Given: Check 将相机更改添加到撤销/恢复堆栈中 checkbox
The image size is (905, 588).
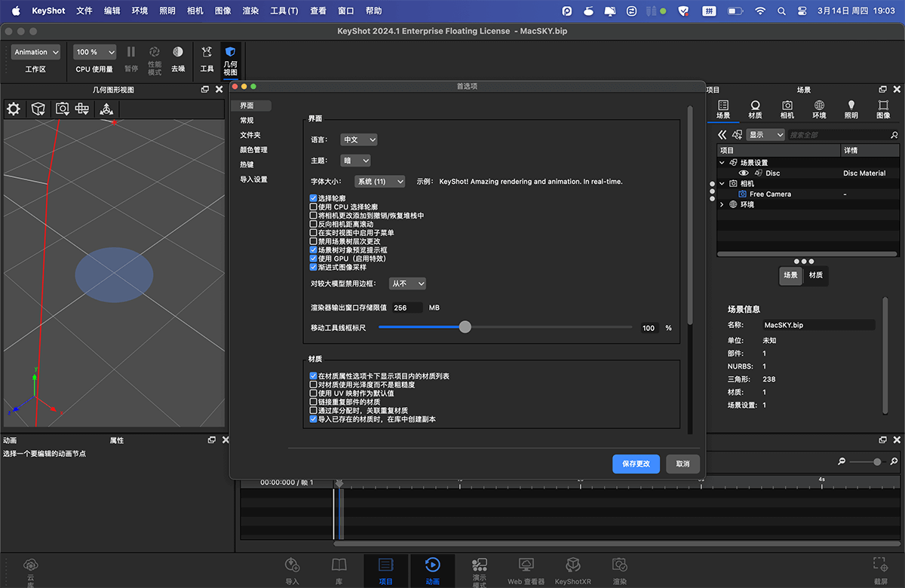Looking at the screenshot, I should pos(314,216).
